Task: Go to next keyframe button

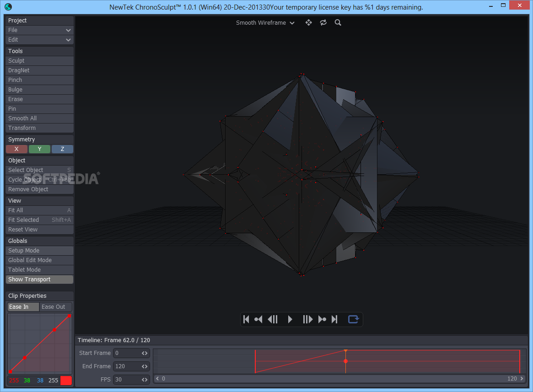Action: (322, 319)
